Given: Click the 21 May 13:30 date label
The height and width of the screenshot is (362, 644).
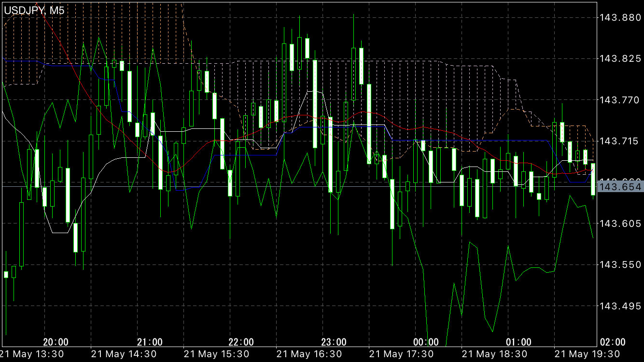Looking at the screenshot, I should tap(30, 354).
